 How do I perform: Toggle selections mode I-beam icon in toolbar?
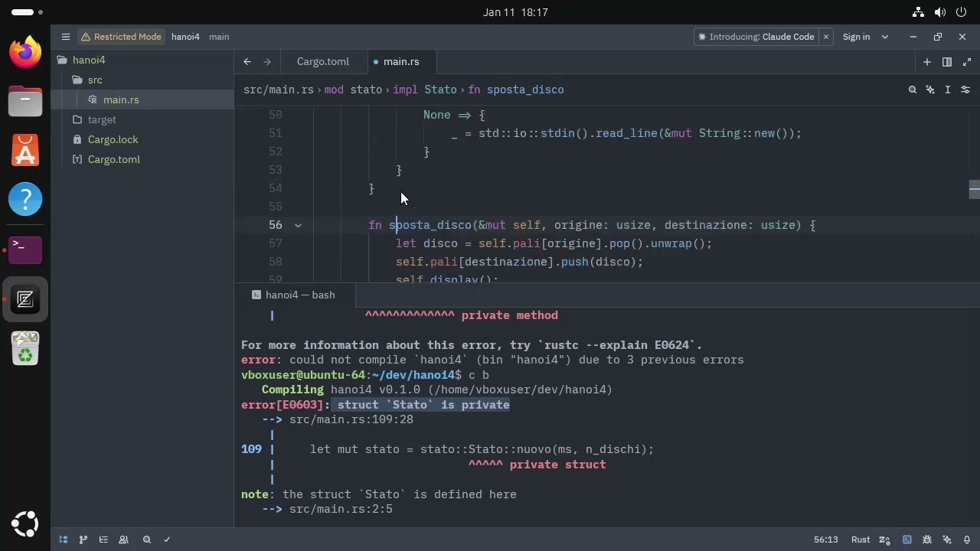pos(948,90)
